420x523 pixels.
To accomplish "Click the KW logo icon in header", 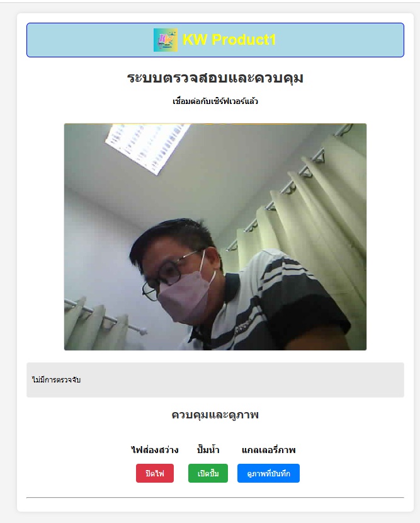I will click(x=166, y=40).
